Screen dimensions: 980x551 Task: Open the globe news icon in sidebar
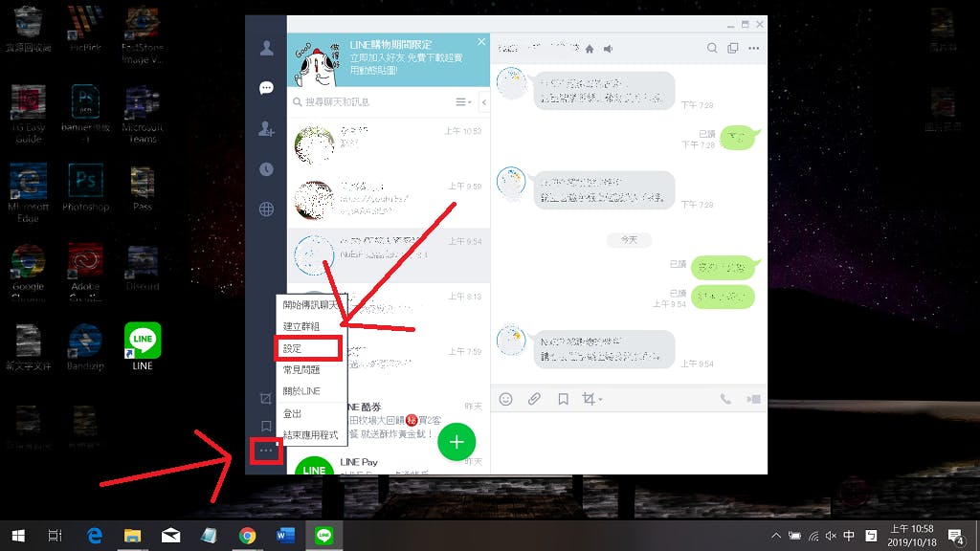[266, 209]
